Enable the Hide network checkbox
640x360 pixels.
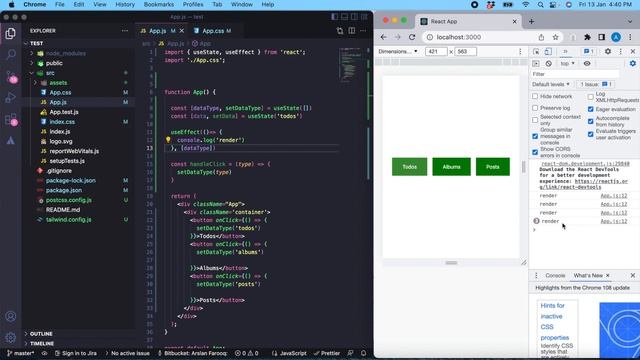(535, 96)
